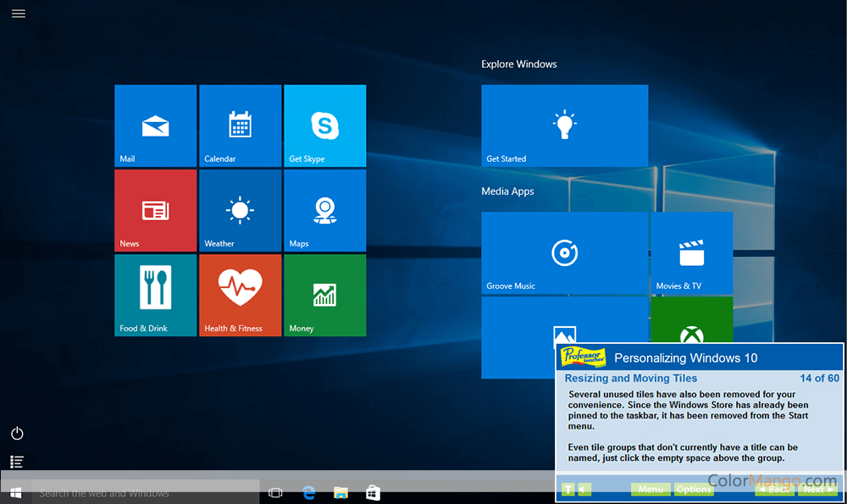Launch the Groove Music tile
Viewport: 847px width, 504px height.
click(x=564, y=252)
